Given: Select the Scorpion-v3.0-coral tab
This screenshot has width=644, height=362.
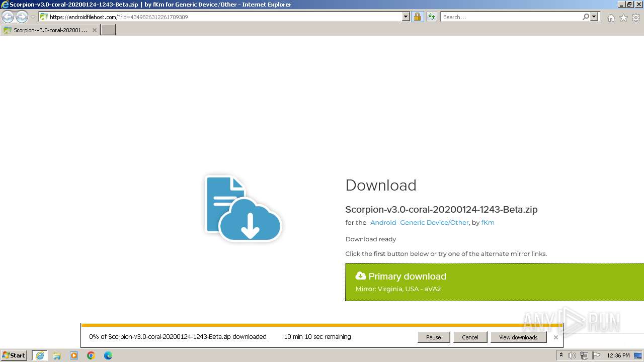Looking at the screenshot, I should pos(50,30).
